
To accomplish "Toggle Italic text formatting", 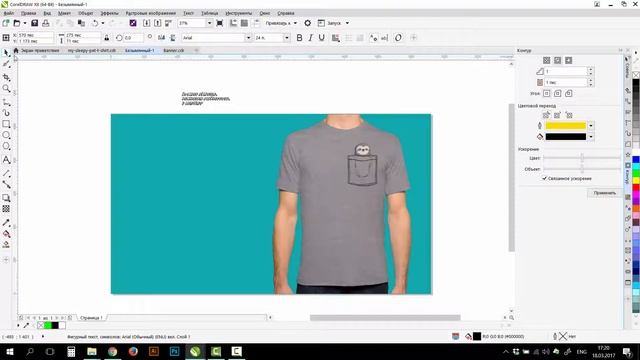I will pos(310,38).
